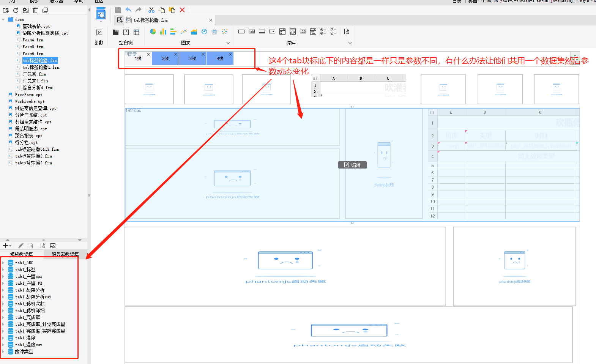Image resolution: width=596 pixels, height=364 pixels.
Task: Select the label widget icon
Action: pos(252,32)
